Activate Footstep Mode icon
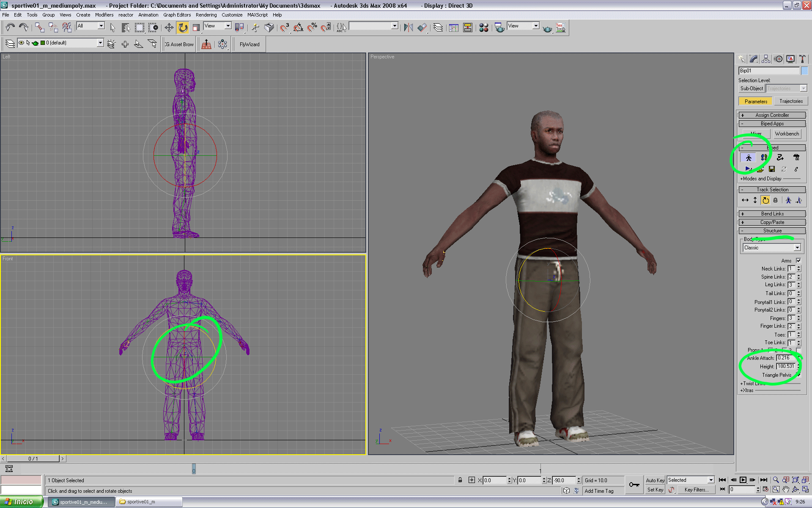The height and width of the screenshot is (508, 812). tap(764, 157)
